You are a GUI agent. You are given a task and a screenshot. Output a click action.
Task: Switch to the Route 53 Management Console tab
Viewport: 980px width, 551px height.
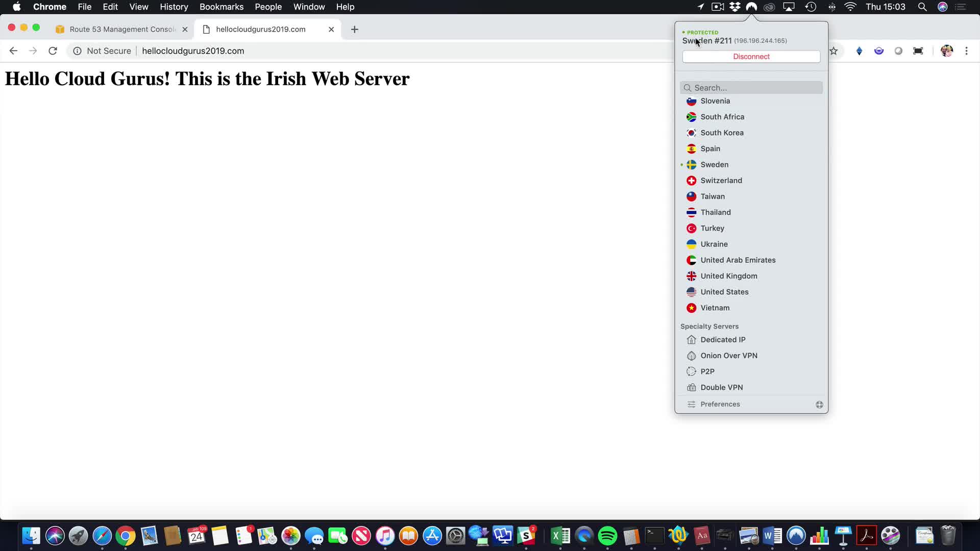point(121,30)
